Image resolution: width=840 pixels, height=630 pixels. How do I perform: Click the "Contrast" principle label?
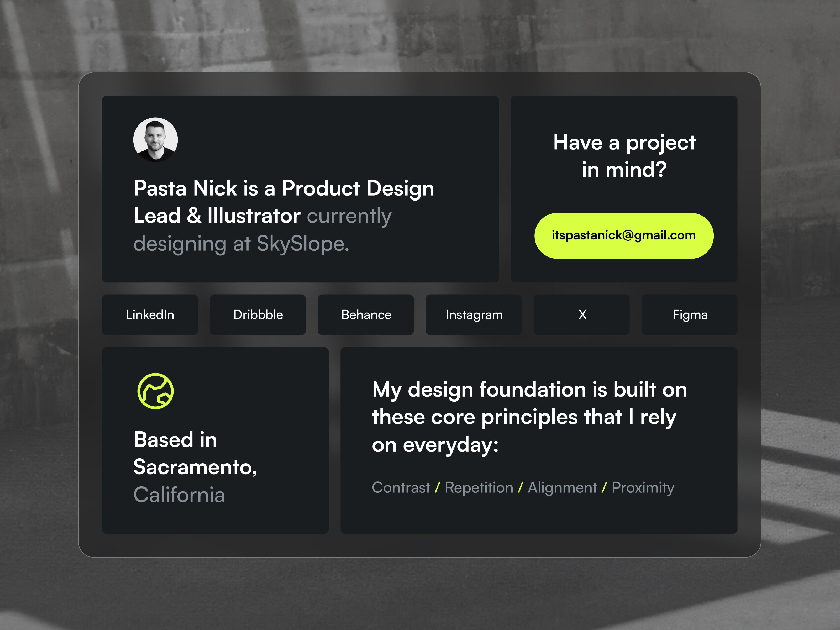401,488
